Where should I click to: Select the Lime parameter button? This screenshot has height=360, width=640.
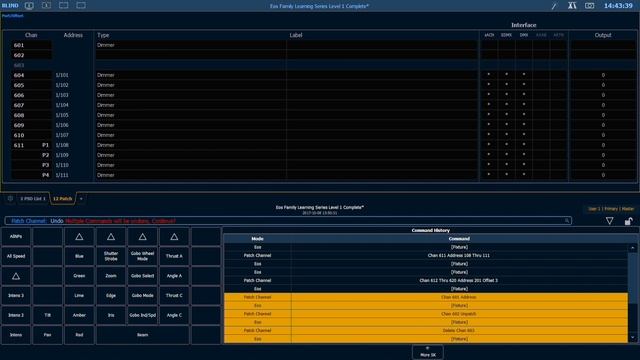[x=79, y=296]
